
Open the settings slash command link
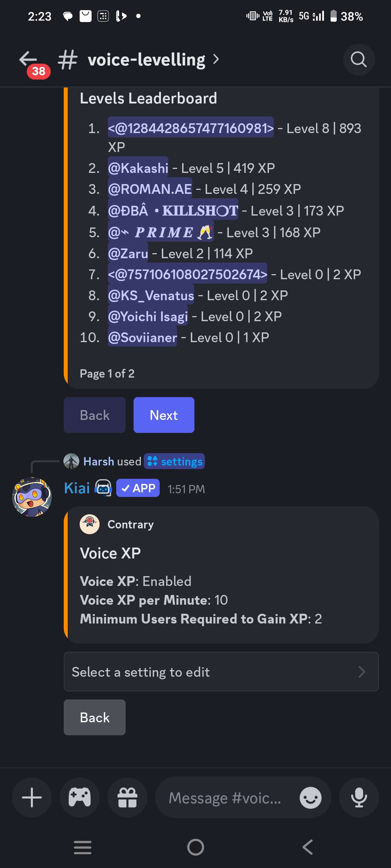tap(175, 461)
